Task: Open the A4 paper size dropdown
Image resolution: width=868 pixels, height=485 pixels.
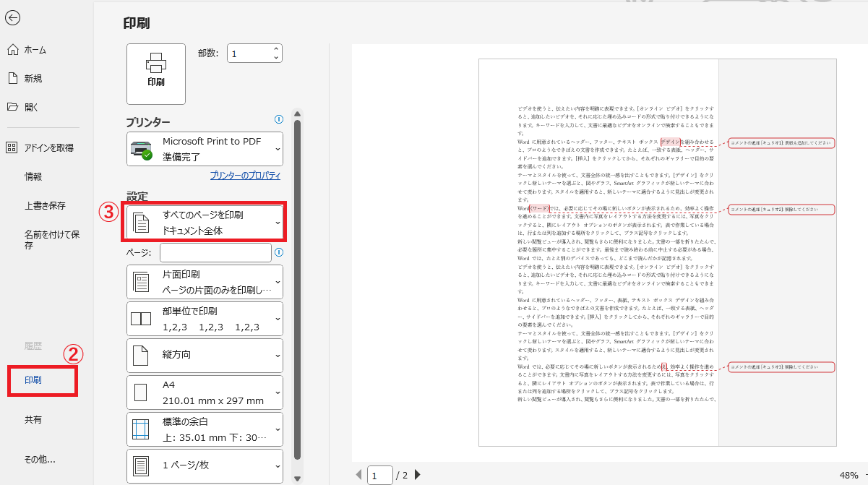Action: 205,392
